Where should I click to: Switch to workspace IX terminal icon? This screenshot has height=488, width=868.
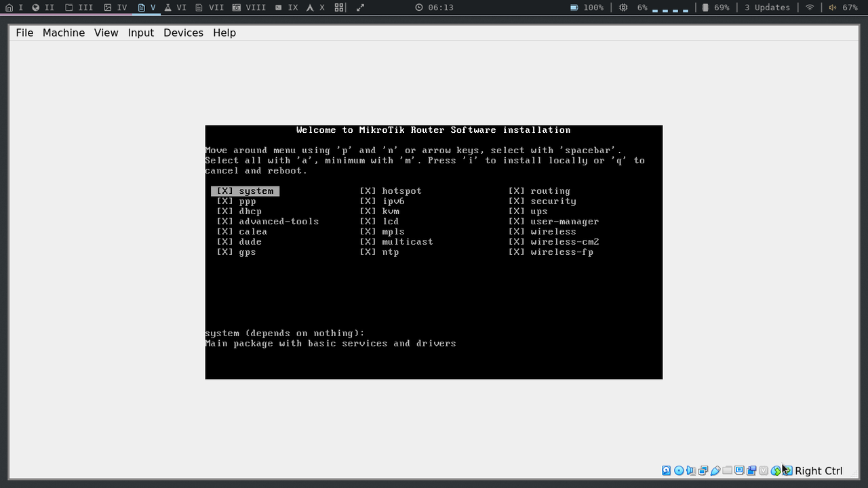point(279,7)
